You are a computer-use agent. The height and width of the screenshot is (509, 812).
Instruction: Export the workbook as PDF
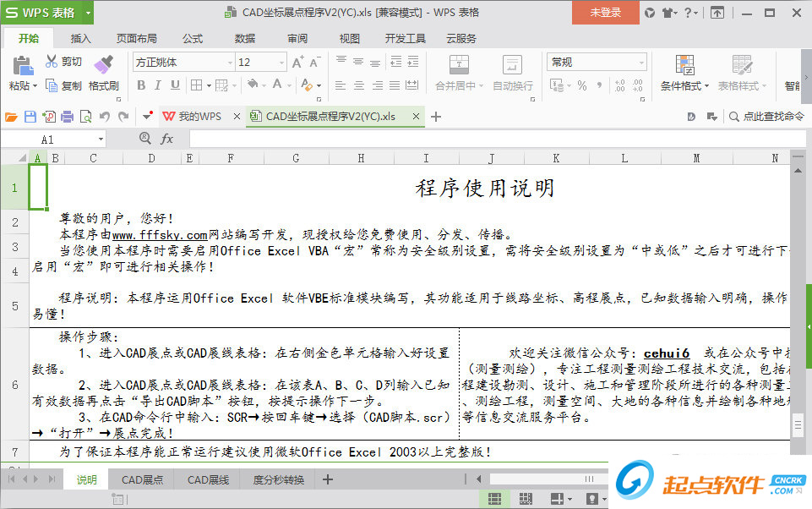pyautogui.click(x=51, y=116)
